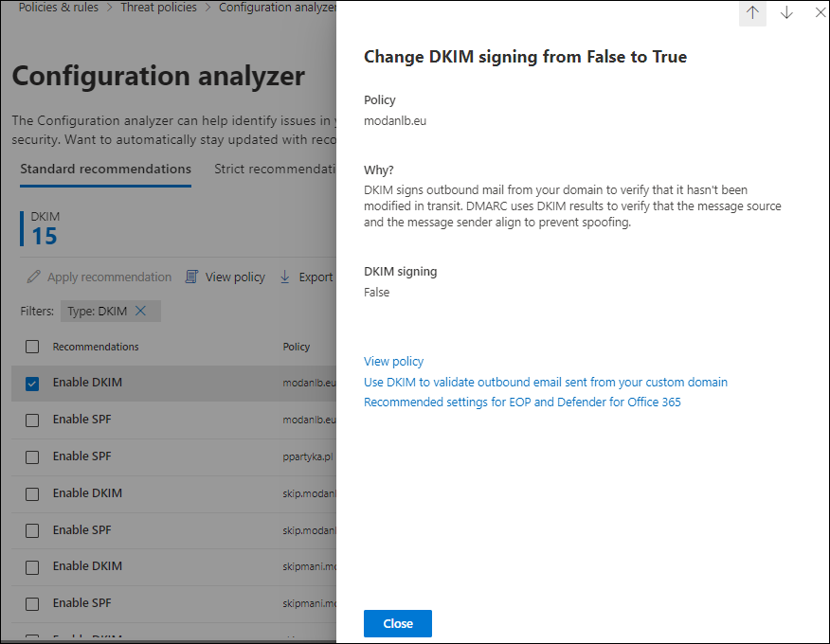Go to next recommendation with down arrow
This screenshot has width=830, height=644.
point(786,13)
